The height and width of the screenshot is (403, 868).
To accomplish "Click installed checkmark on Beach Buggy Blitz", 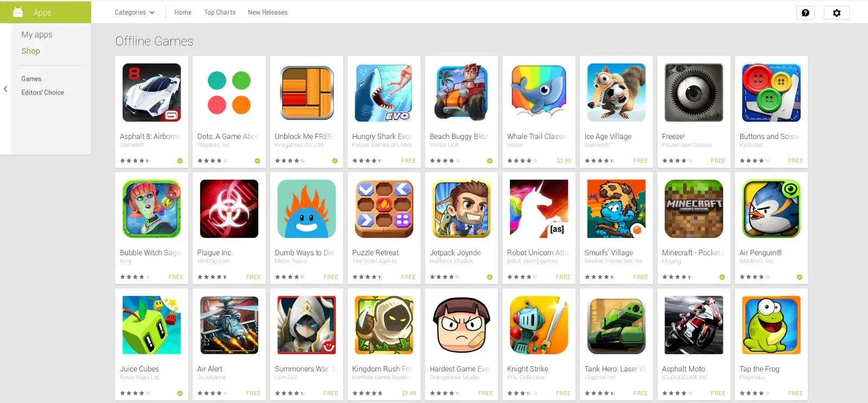I will click(x=490, y=161).
